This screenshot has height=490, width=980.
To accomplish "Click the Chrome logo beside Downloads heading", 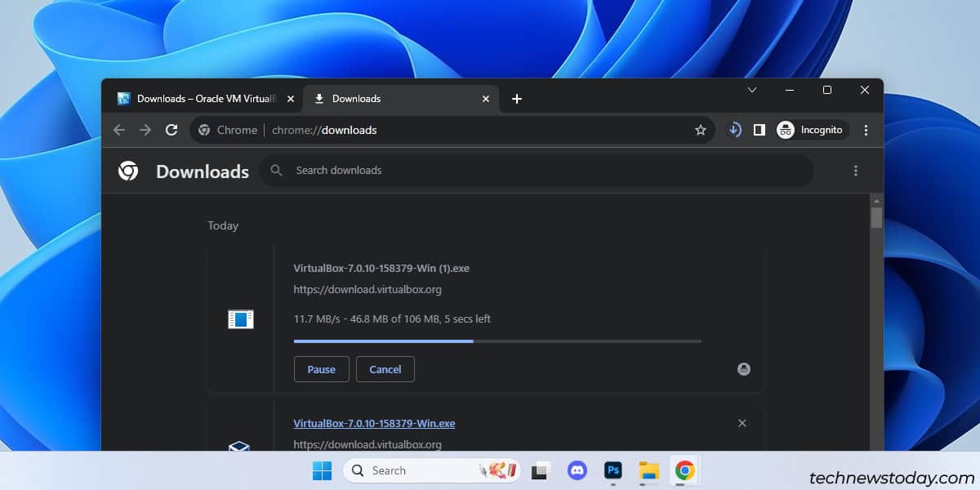I will click(x=128, y=171).
